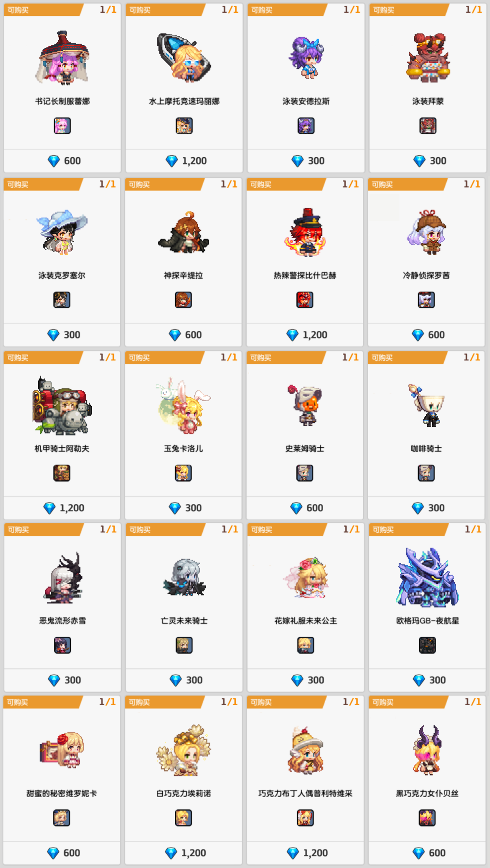This screenshot has width=490, height=868.
Task: Click the 神探辛缇拉 hero portrait icon
Action: point(183,300)
